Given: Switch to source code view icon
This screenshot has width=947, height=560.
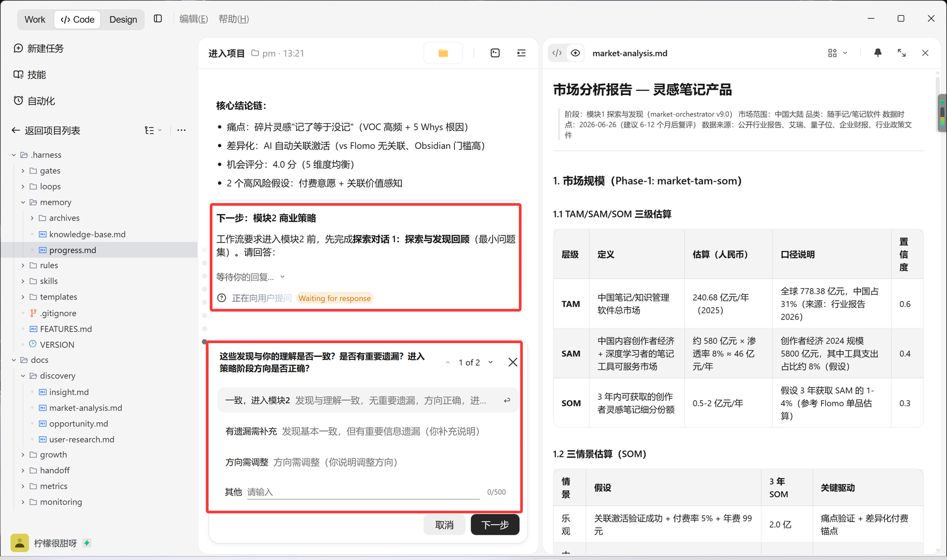Looking at the screenshot, I should [x=557, y=53].
